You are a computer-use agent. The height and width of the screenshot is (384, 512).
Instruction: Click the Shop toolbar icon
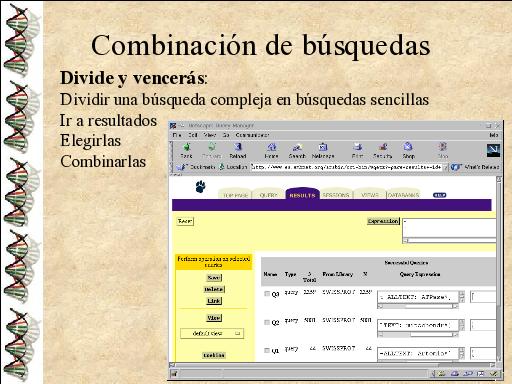click(x=408, y=147)
